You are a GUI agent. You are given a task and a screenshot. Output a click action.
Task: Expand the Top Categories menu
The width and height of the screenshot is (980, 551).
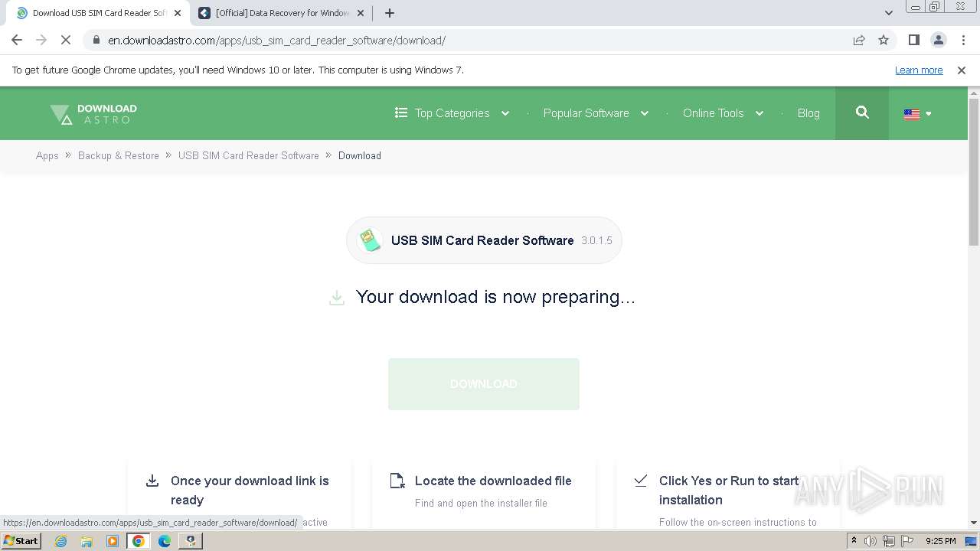[x=452, y=113]
